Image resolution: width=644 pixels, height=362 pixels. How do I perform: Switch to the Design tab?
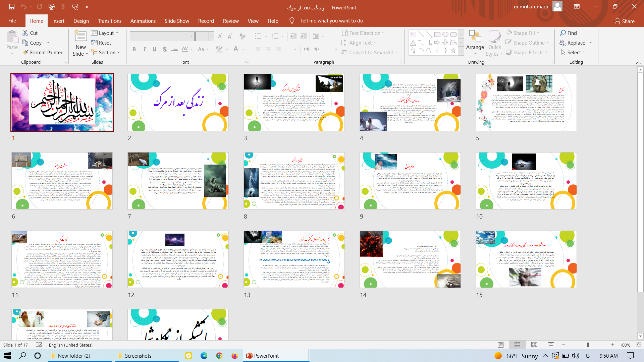coord(81,21)
